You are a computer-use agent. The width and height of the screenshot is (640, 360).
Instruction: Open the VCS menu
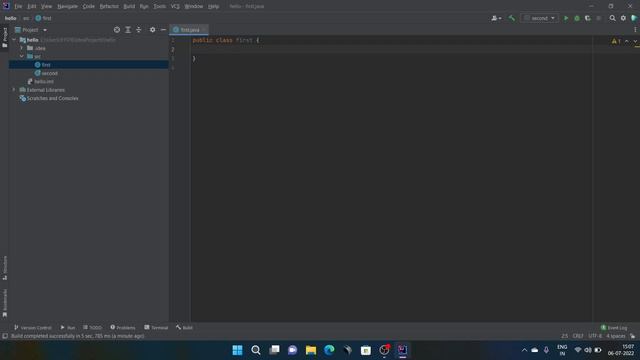pos(175,7)
